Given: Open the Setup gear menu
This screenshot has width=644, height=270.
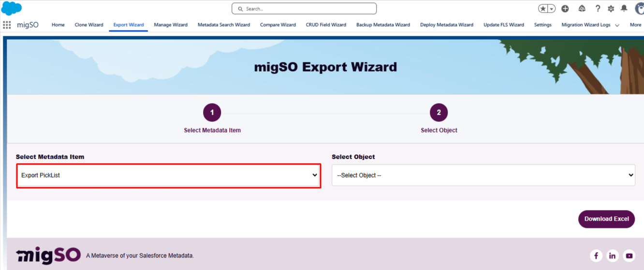Looking at the screenshot, I should tap(611, 9).
